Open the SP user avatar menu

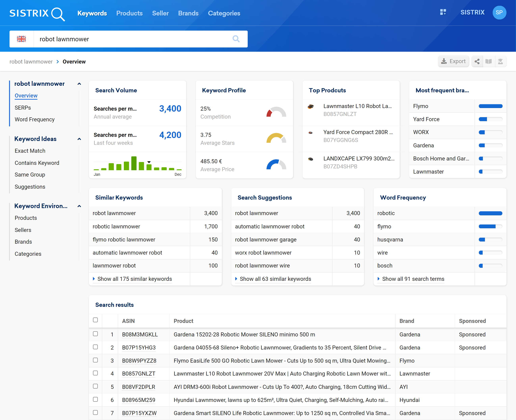(x=499, y=13)
